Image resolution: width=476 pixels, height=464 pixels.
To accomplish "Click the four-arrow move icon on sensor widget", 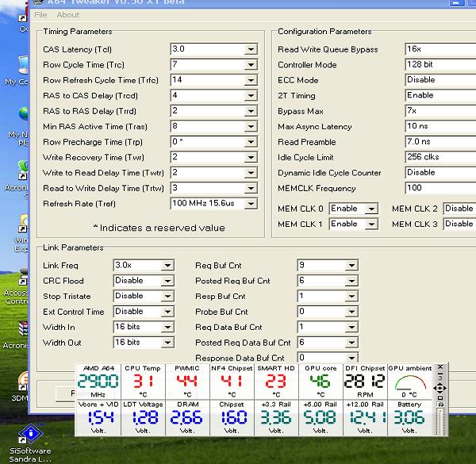I will tap(440, 388).
